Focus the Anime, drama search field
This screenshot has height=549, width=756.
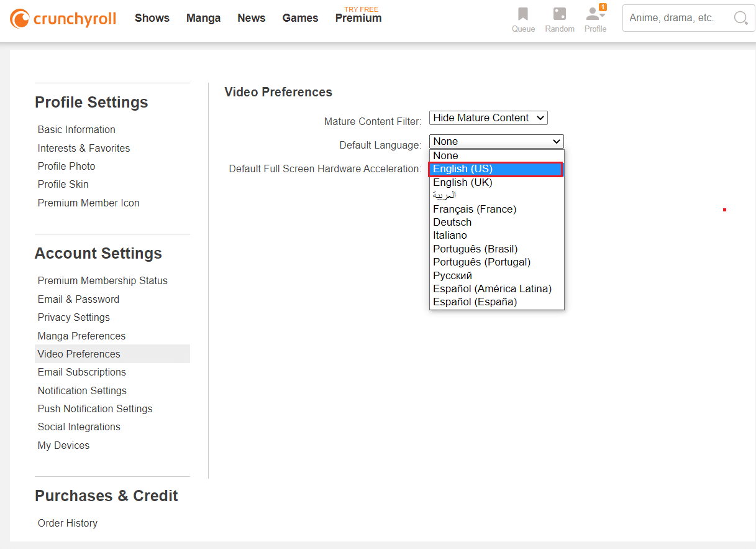pyautogui.click(x=677, y=18)
